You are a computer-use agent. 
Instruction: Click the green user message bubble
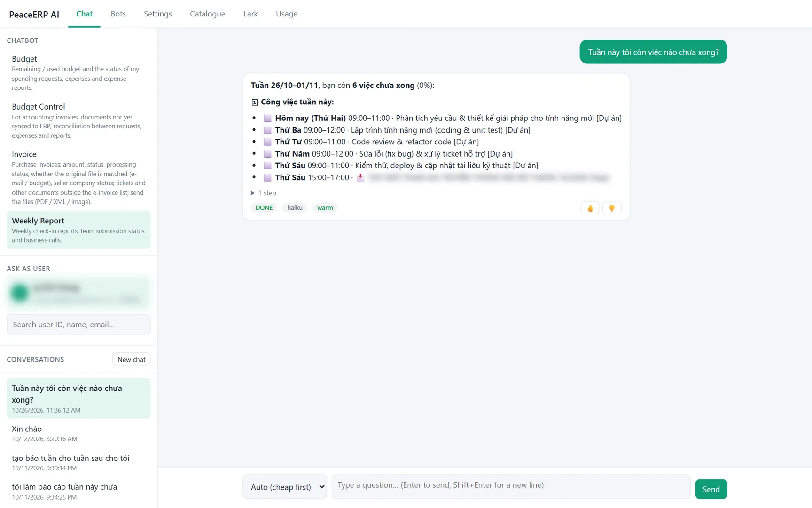tap(653, 52)
